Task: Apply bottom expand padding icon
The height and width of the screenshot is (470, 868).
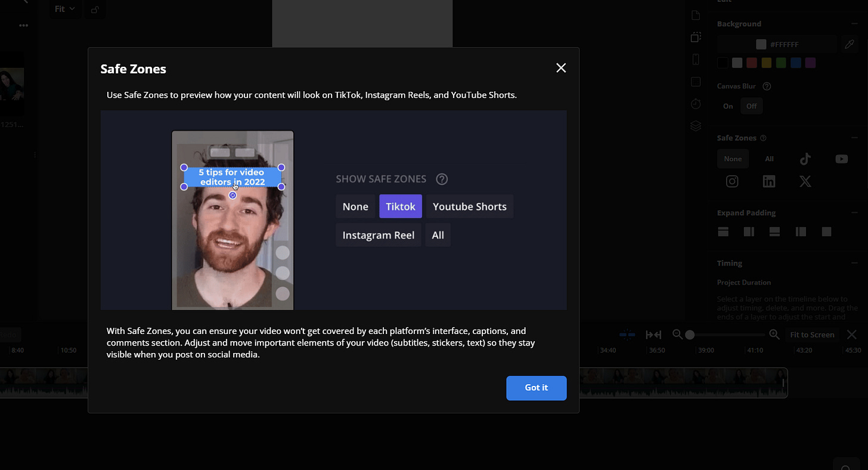Action: (775, 232)
